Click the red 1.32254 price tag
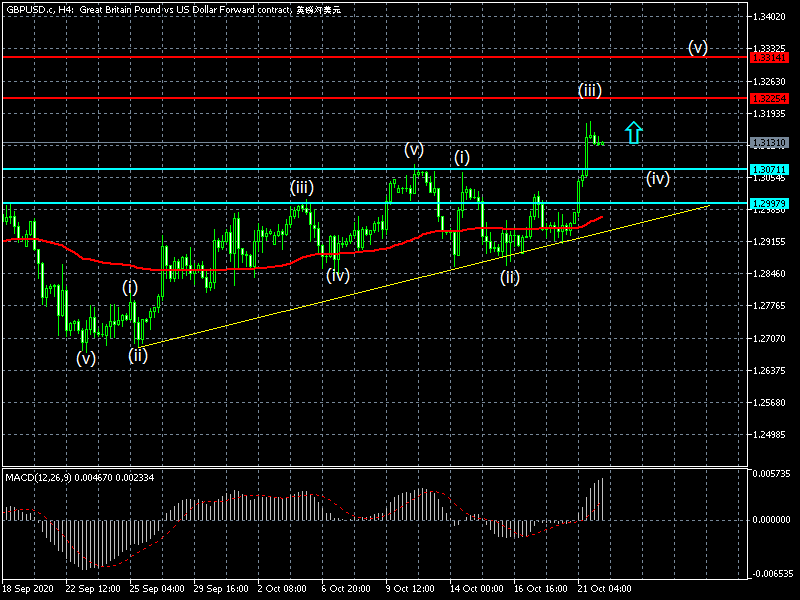Image resolution: width=800 pixels, height=600 pixels. click(x=768, y=99)
